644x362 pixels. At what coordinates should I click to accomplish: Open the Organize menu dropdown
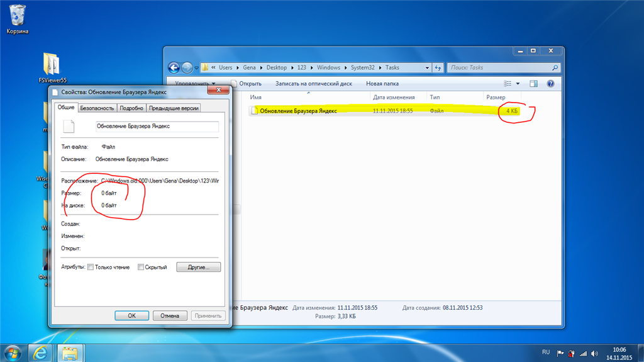click(195, 84)
